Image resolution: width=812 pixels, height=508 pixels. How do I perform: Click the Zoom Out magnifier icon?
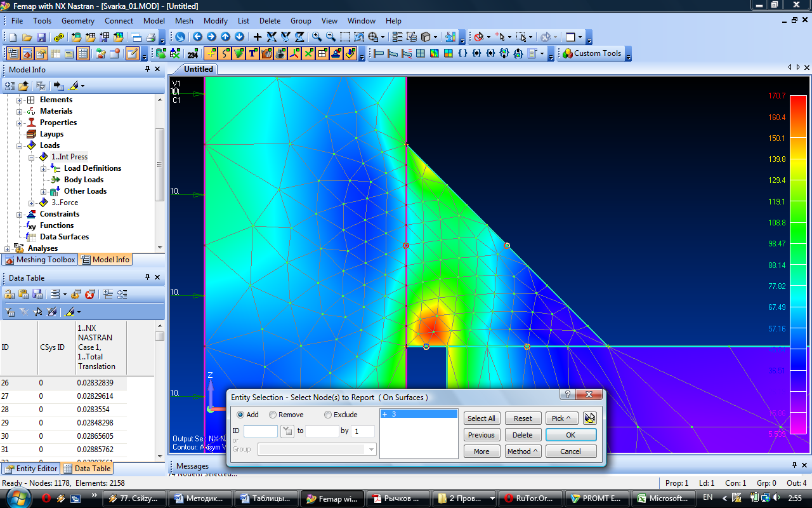(331, 37)
